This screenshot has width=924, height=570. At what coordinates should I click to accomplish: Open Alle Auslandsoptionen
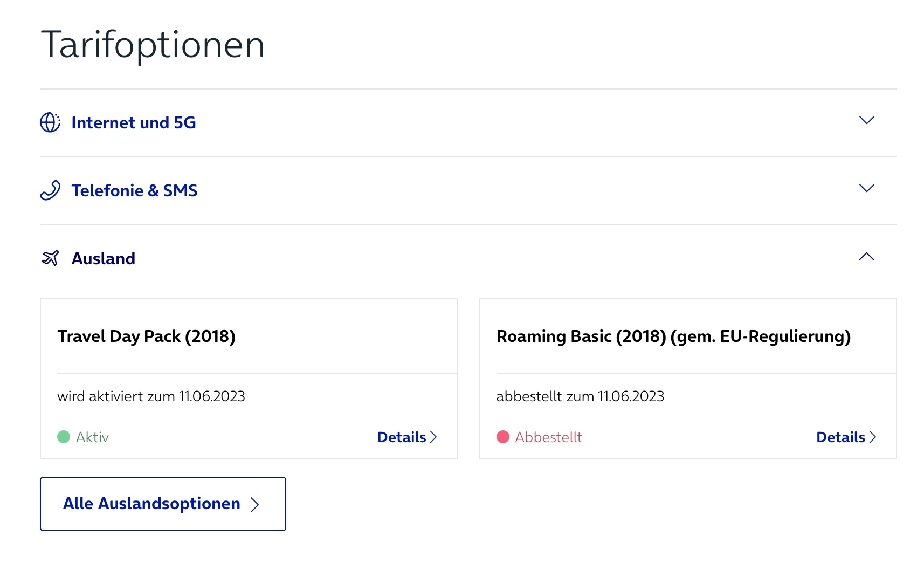[x=163, y=504]
